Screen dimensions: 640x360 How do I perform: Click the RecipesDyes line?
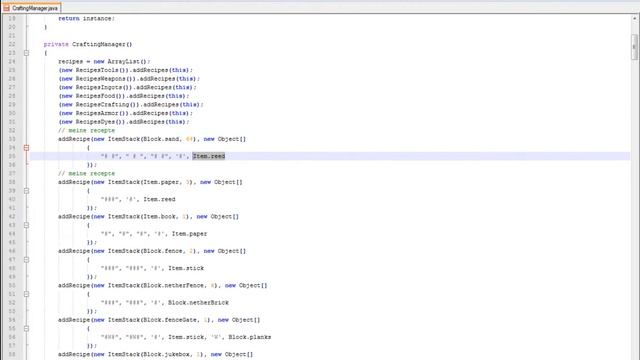[123, 122]
